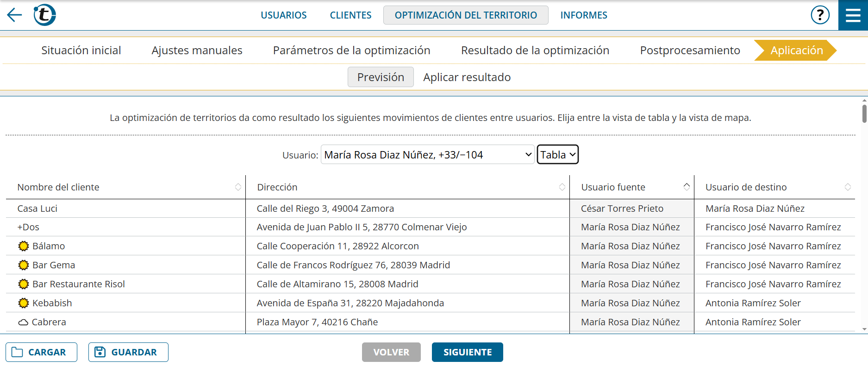Open the help question mark icon
868x367 pixels.
tap(820, 15)
